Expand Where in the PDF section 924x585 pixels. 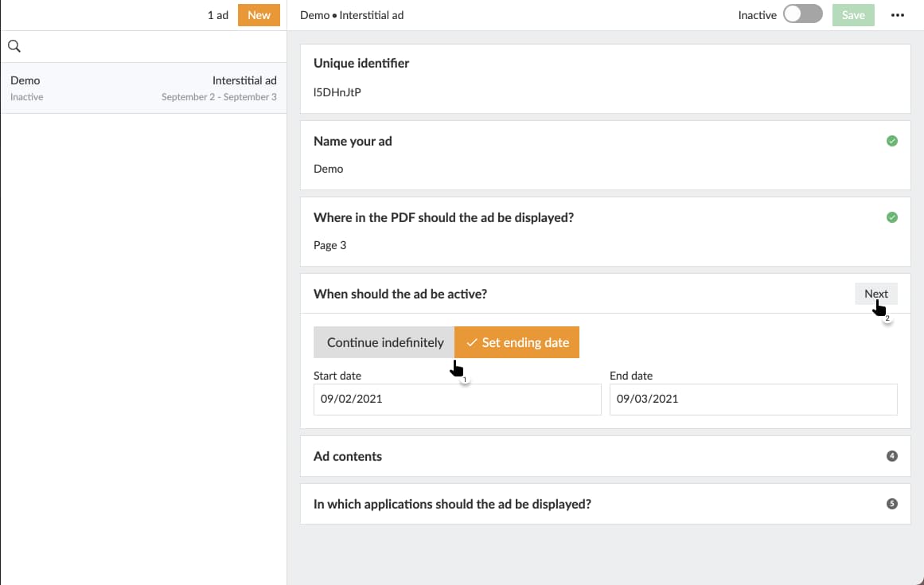click(x=443, y=217)
